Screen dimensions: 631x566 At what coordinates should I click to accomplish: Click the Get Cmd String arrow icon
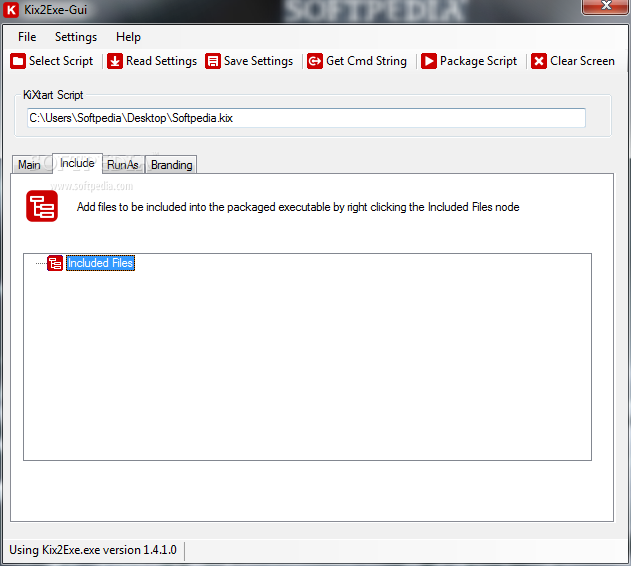pyautogui.click(x=315, y=61)
